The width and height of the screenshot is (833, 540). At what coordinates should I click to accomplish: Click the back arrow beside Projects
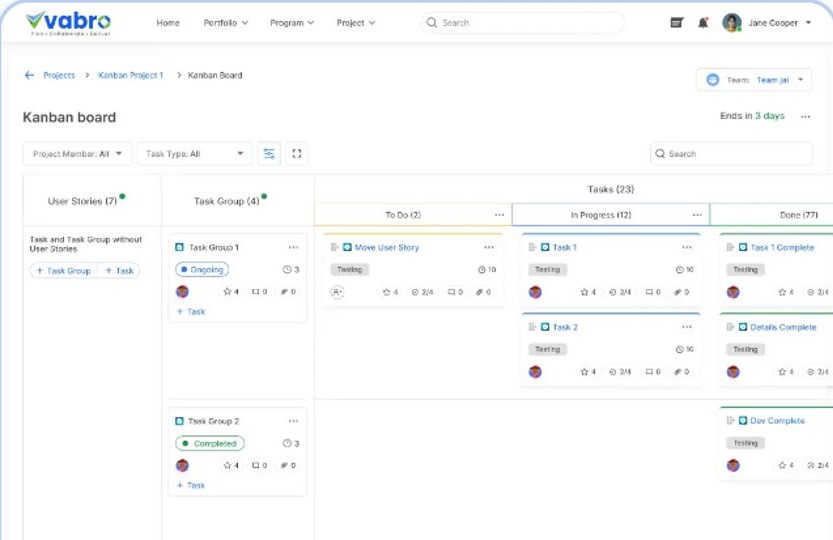coord(29,75)
